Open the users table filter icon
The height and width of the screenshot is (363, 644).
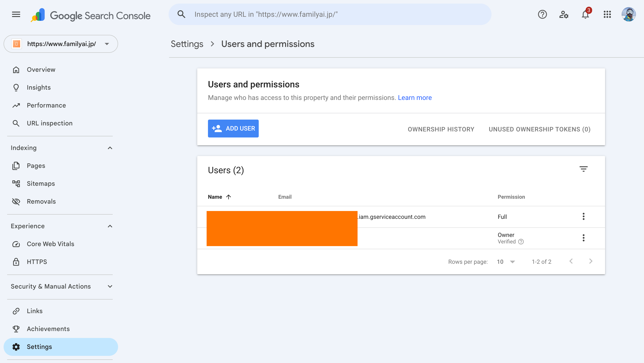click(583, 169)
